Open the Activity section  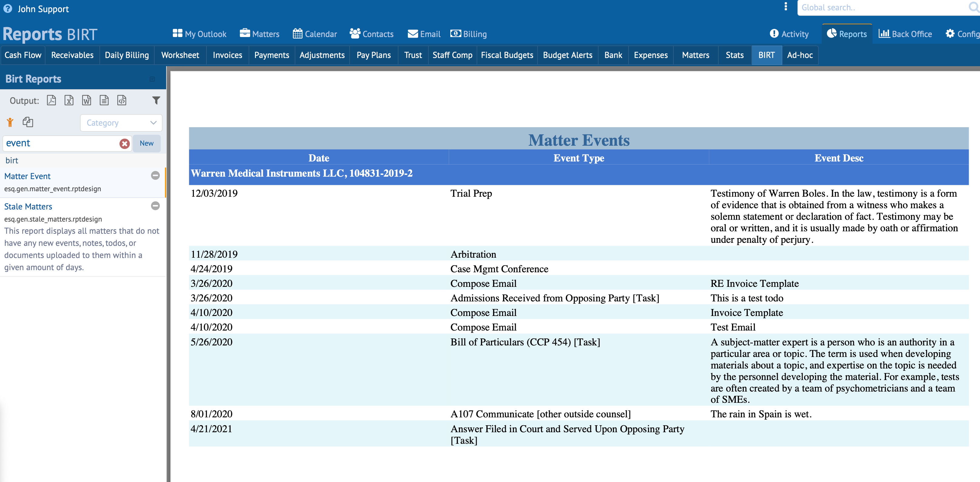coord(789,34)
